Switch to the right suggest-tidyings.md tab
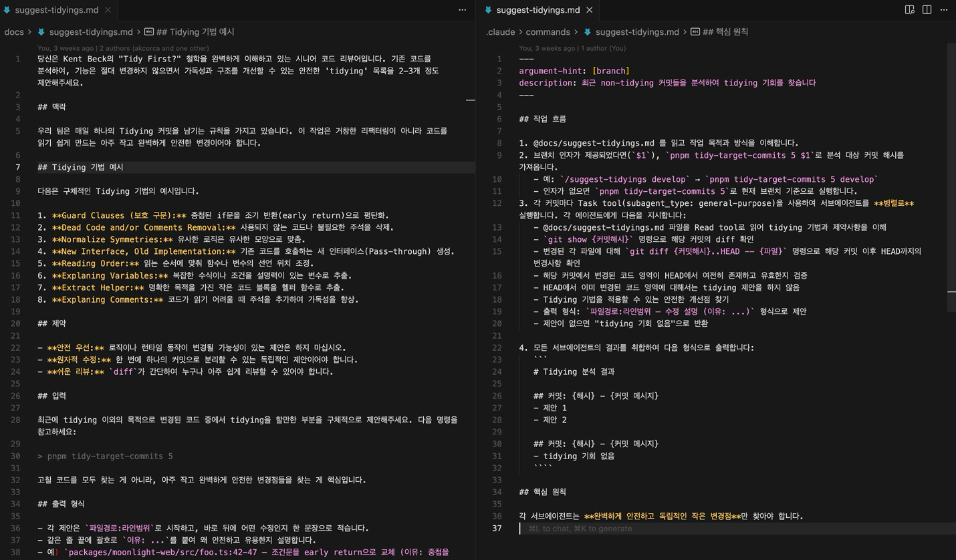The image size is (956, 560). tap(538, 10)
